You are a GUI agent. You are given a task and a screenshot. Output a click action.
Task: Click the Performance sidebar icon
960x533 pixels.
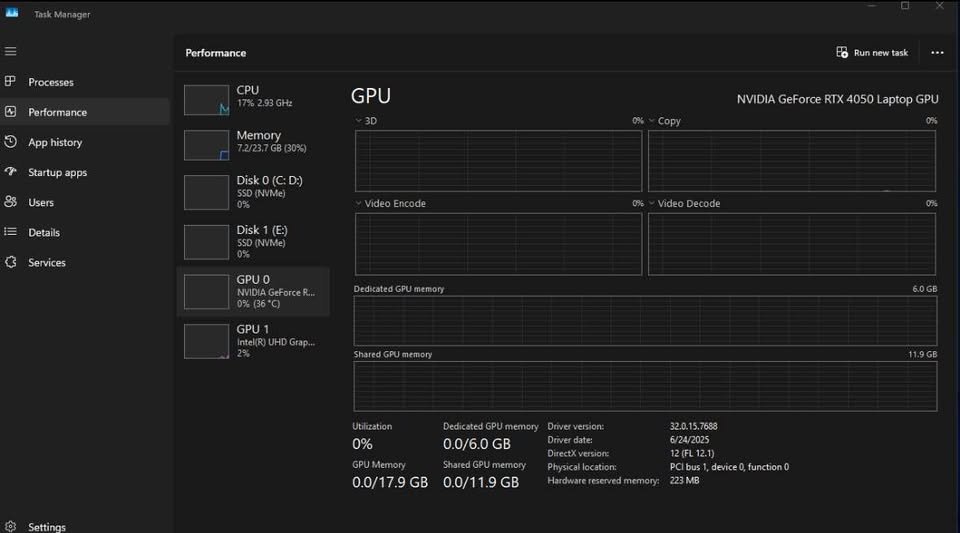pos(10,111)
